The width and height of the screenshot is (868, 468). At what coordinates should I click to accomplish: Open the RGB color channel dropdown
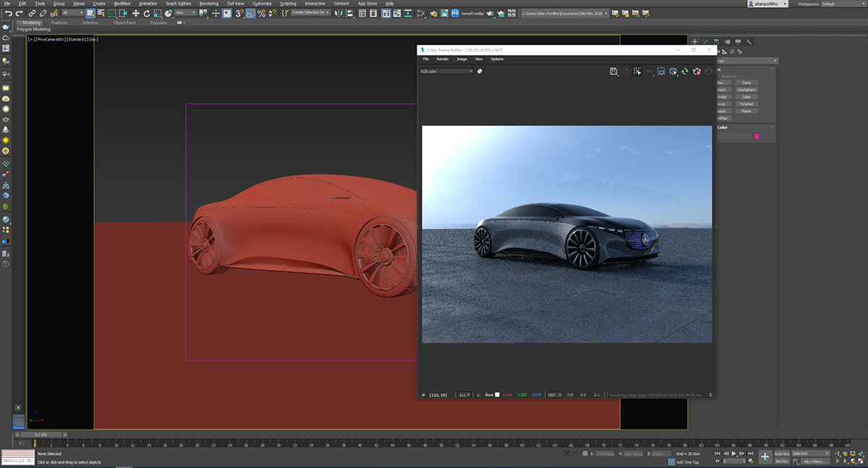point(446,72)
